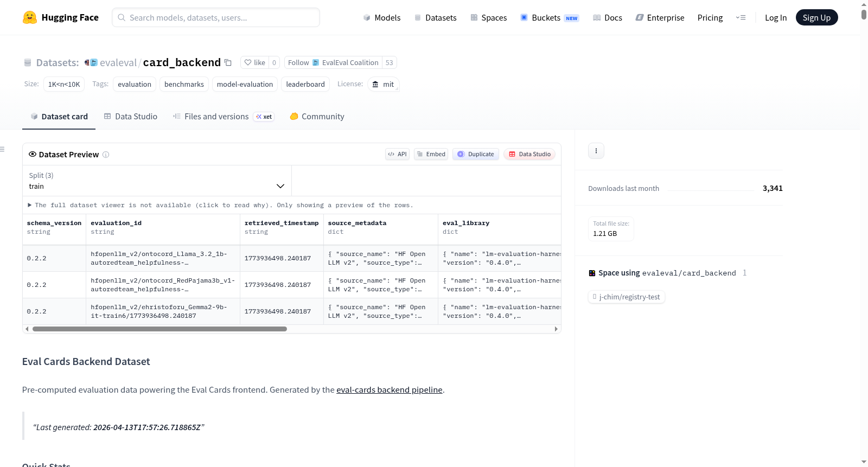
Task: Click the model-evaluation tag
Action: [245, 84]
